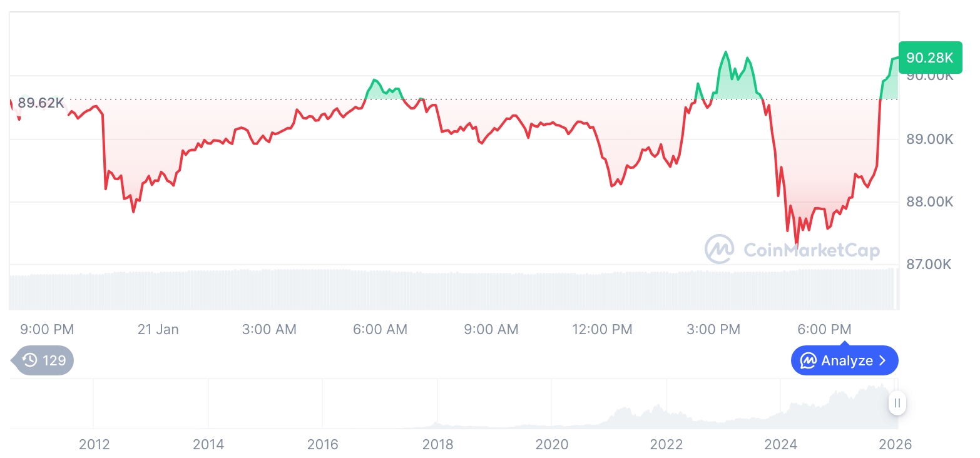Click the 21 Jan date axis label
The height and width of the screenshot is (458, 980).
[158, 329]
